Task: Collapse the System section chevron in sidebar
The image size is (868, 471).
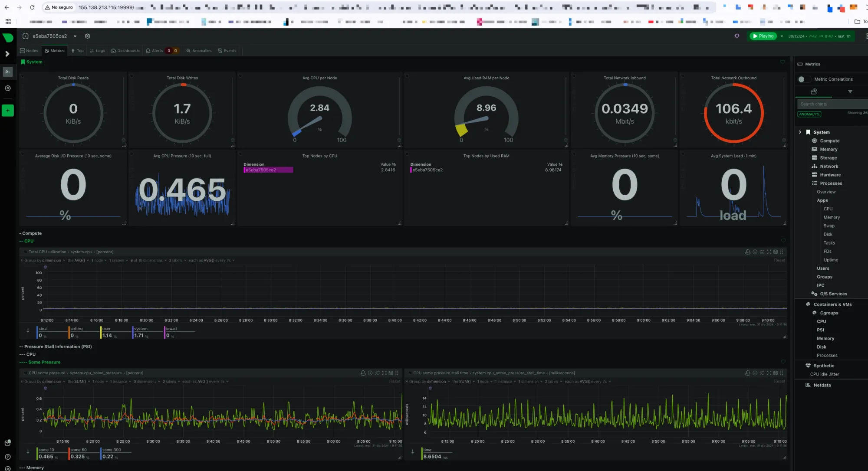Action: pos(800,132)
